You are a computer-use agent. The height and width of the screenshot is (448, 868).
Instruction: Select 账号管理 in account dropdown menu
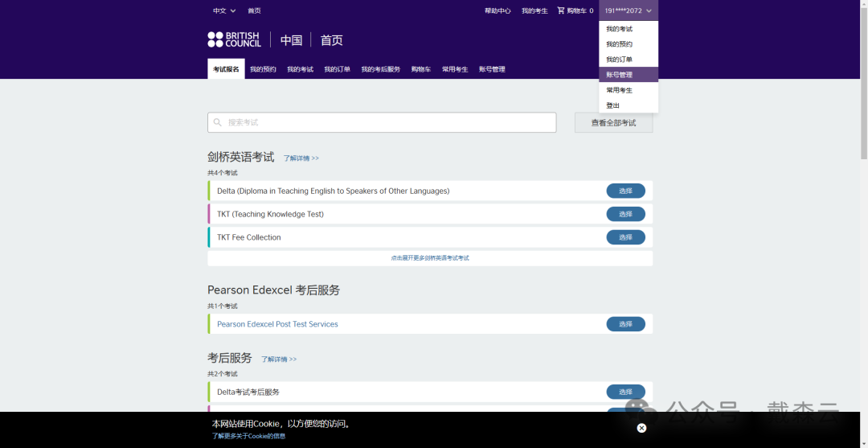coord(628,75)
